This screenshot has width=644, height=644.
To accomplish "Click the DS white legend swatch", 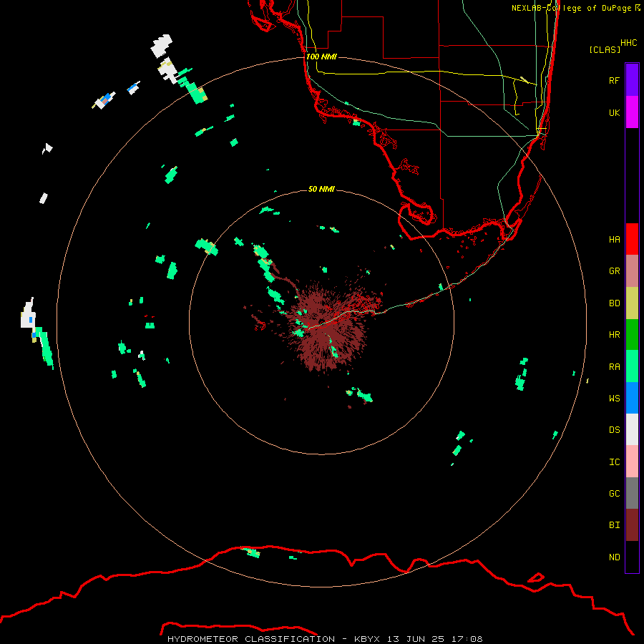I will coord(632,429).
